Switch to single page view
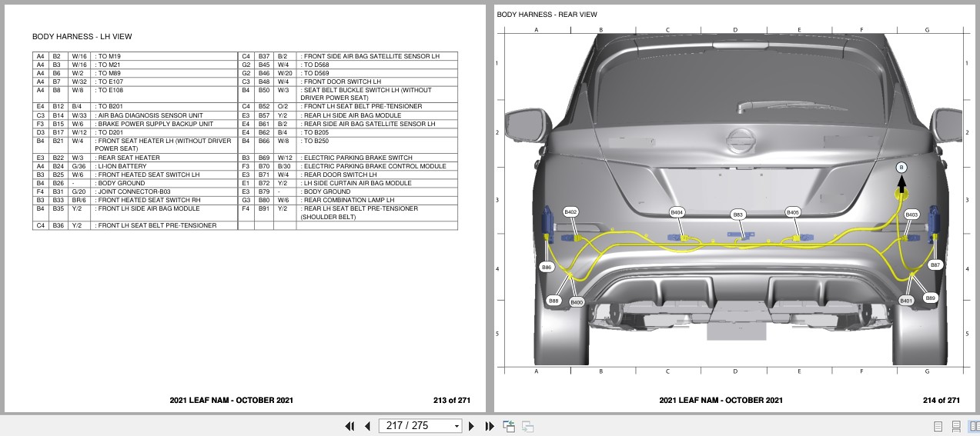Image resolution: width=980 pixels, height=436 pixels. 938,426
